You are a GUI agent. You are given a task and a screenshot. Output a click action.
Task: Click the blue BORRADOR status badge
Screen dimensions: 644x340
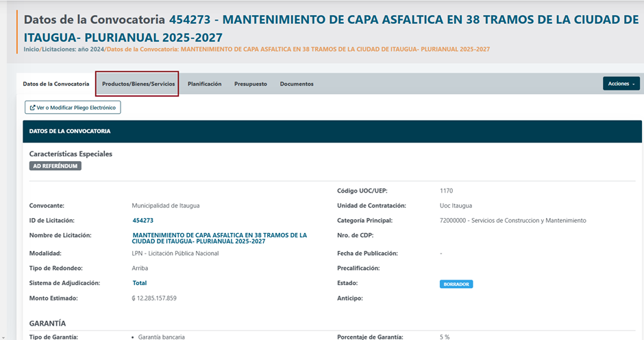(x=456, y=284)
